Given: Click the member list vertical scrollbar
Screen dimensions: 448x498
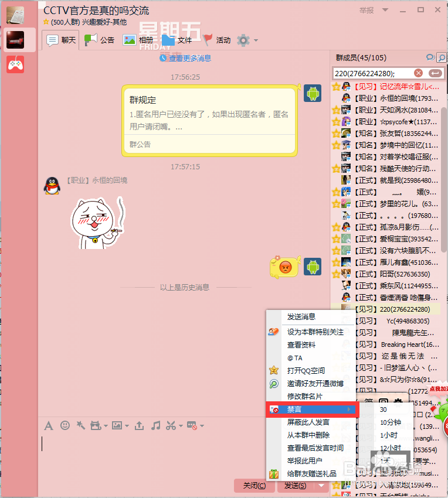Looking at the screenshot, I should (x=444, y=180).
